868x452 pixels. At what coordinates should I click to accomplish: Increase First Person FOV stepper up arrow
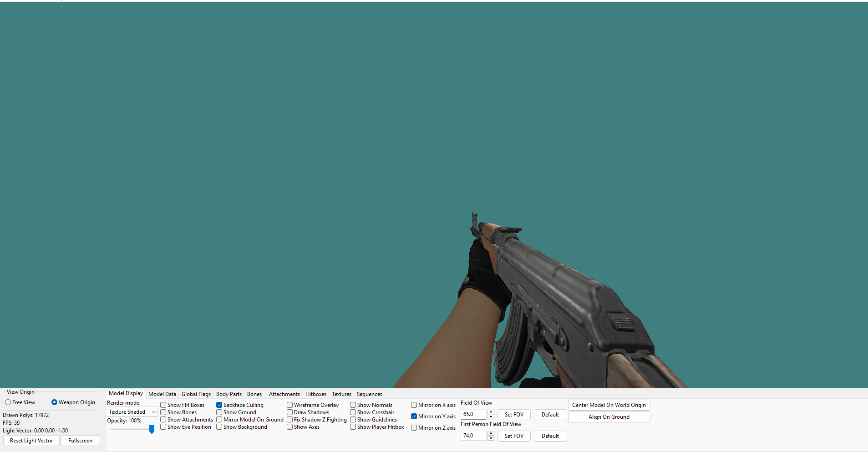coord(491,433)
